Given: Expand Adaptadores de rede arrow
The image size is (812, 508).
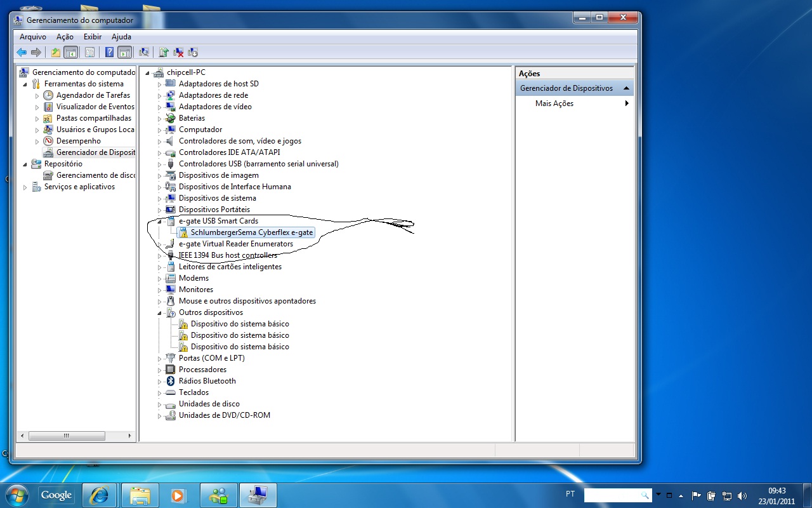Looking at the screenshot, I should (160, 95).
